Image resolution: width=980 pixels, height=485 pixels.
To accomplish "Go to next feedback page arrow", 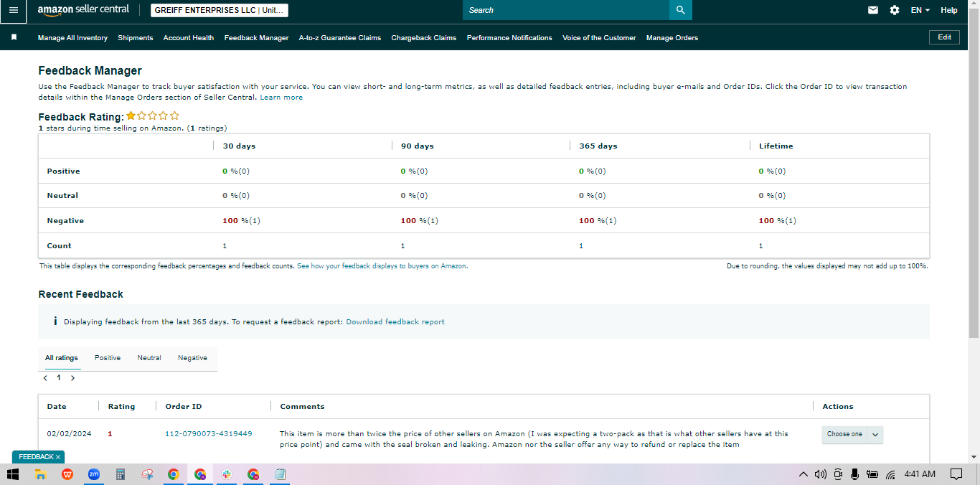I will point(72,378).
